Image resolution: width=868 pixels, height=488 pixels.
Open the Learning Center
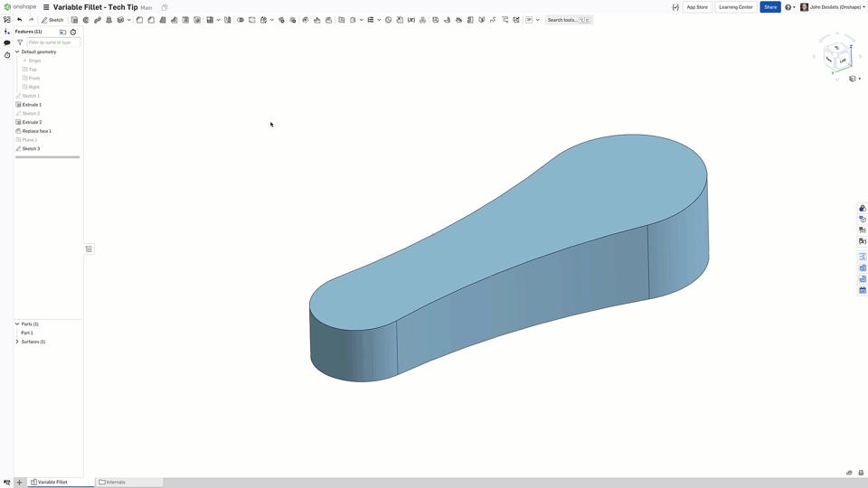(735, 7)
